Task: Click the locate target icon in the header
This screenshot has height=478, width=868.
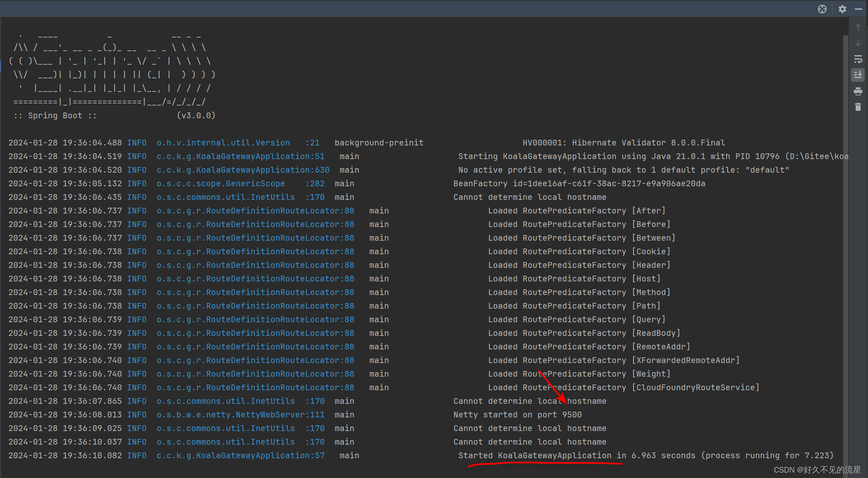Action: click(822, 9)
